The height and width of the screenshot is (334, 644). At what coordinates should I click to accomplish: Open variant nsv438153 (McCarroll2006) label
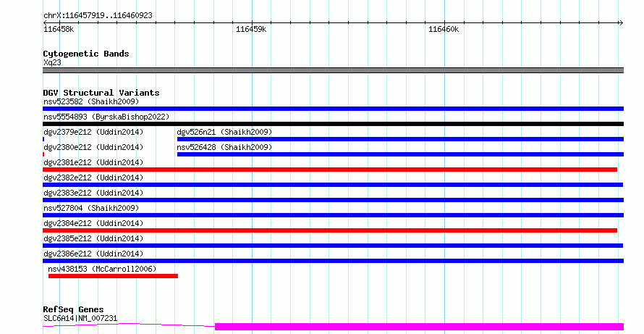tap(102, 269)
